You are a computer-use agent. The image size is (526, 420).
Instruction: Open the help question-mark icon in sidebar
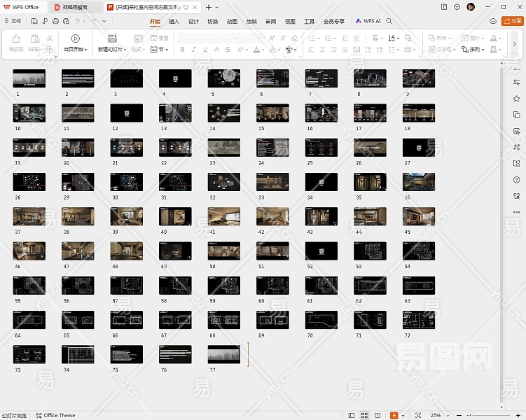516,180
